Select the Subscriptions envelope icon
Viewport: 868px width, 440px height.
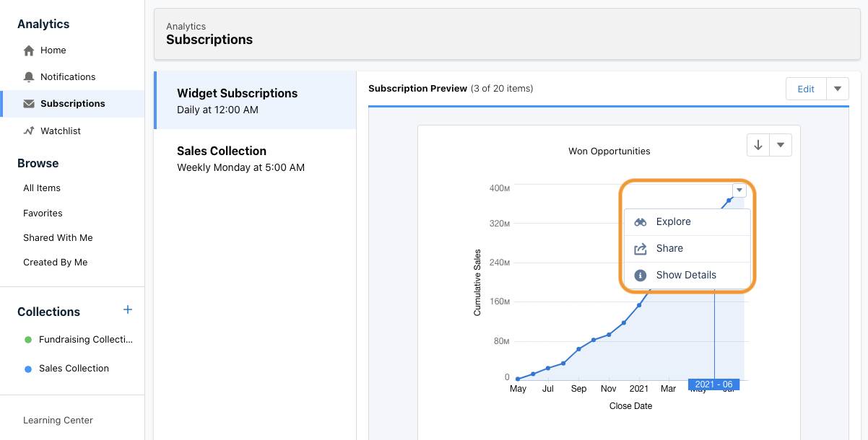[29, 103]
